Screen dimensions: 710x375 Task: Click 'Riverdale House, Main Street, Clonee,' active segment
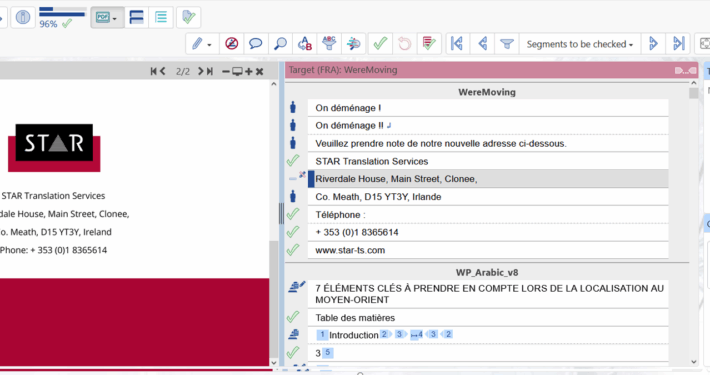(488, 179)
